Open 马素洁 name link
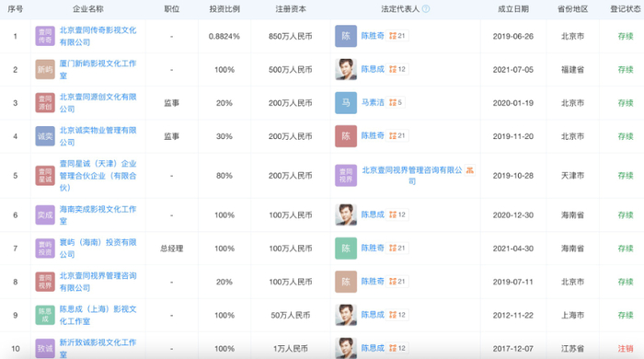Screen dimensions: 644x359 pyautogui.click(x=373, y=102)
